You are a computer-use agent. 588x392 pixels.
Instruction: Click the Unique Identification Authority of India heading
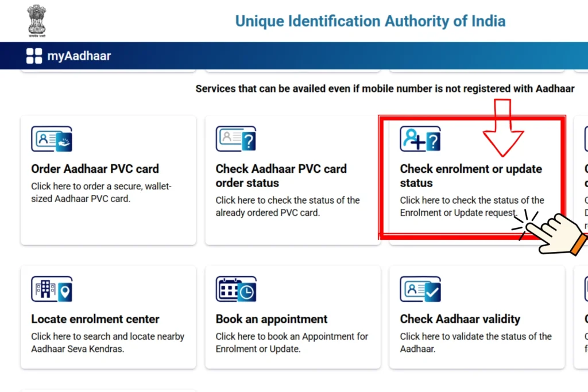(370, 21)
